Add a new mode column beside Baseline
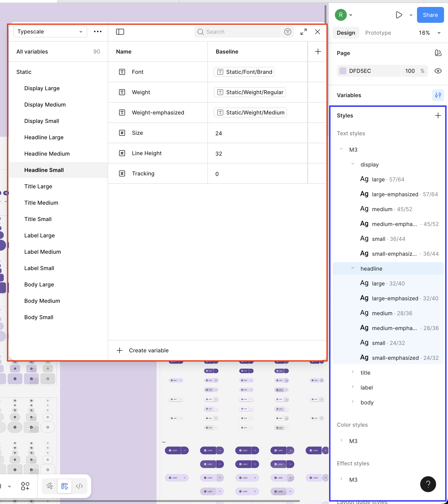448x504 pixels. (x=318, y=52)
